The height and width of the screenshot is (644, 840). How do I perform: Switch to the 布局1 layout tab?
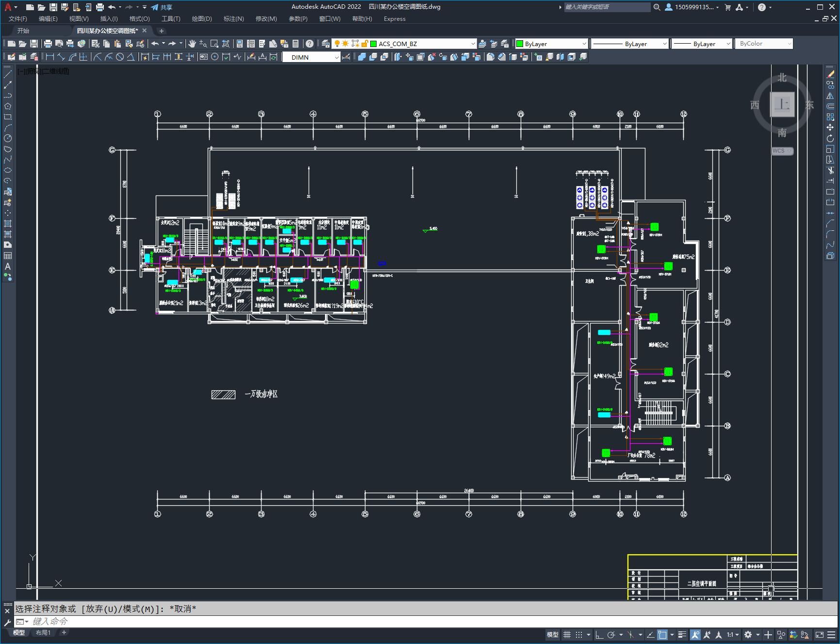click(43, 632)
